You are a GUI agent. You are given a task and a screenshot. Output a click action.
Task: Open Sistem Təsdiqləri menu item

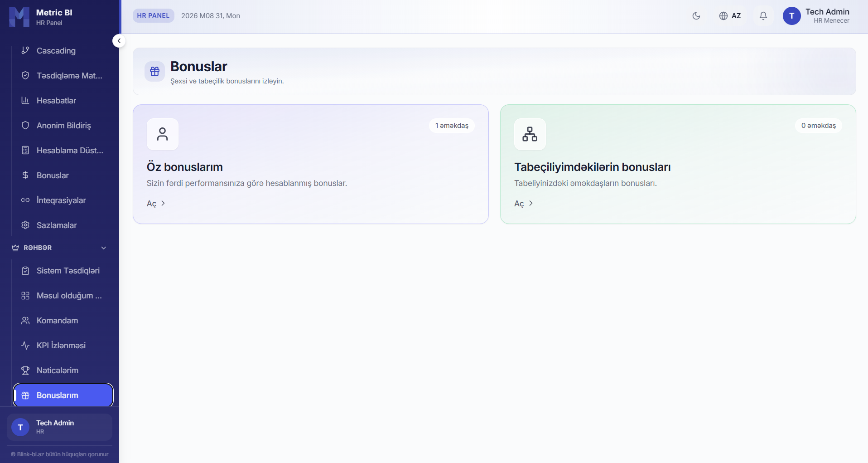63,270
